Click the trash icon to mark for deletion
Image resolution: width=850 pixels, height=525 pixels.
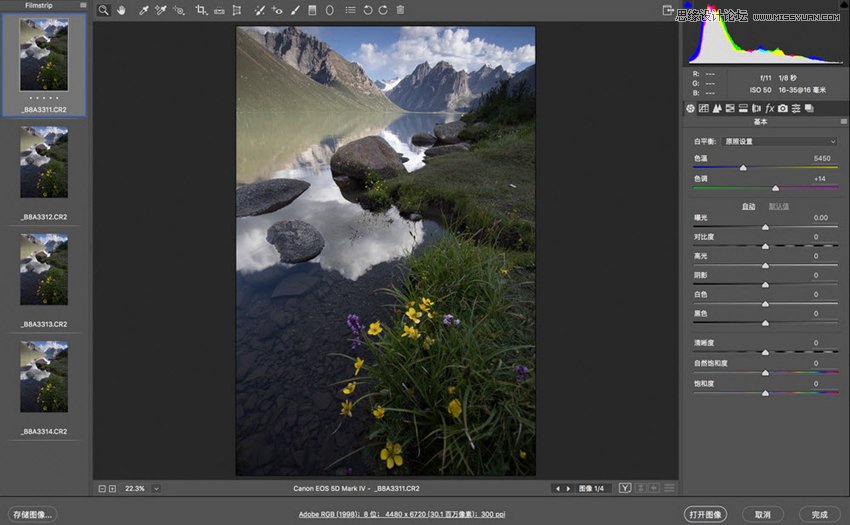(x=400, y=10)
